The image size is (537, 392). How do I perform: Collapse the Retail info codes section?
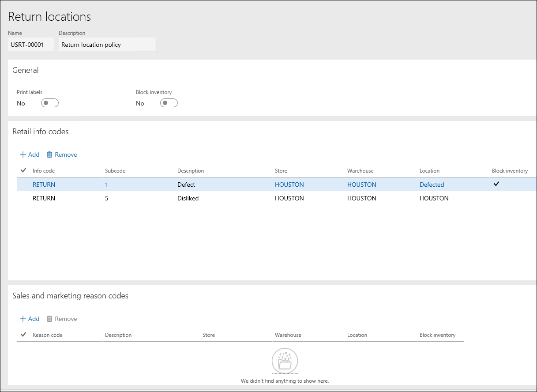pyautogui.click(x=41, y=132)
